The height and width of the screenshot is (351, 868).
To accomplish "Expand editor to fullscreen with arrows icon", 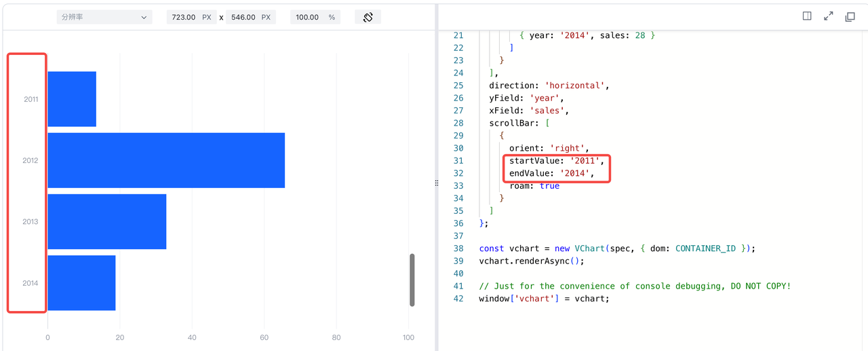I will 829,16.
